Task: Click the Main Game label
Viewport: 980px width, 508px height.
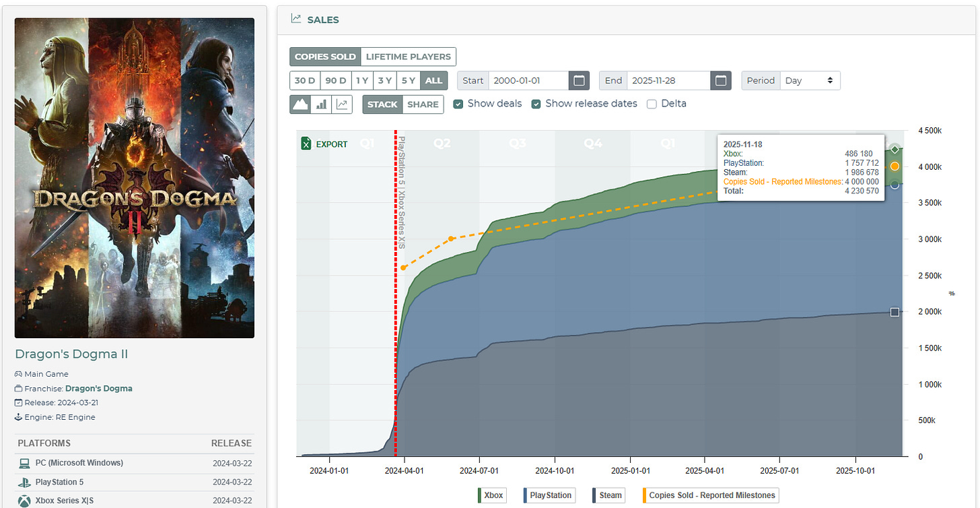Action: pos(46,374)
